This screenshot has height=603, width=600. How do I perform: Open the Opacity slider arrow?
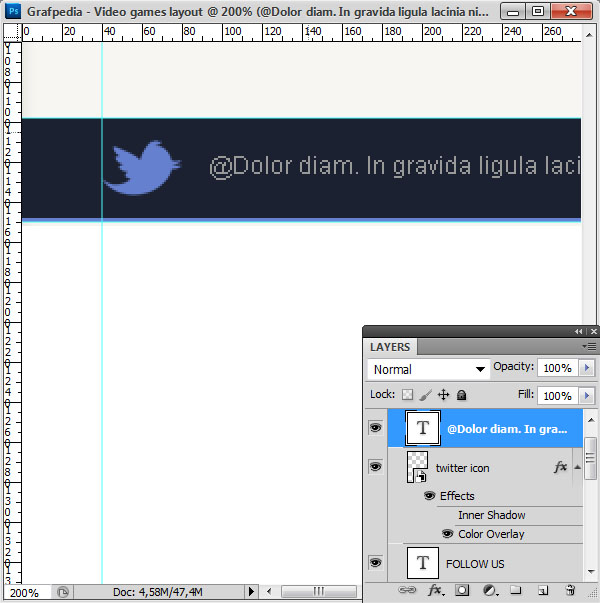pos(587,368)
